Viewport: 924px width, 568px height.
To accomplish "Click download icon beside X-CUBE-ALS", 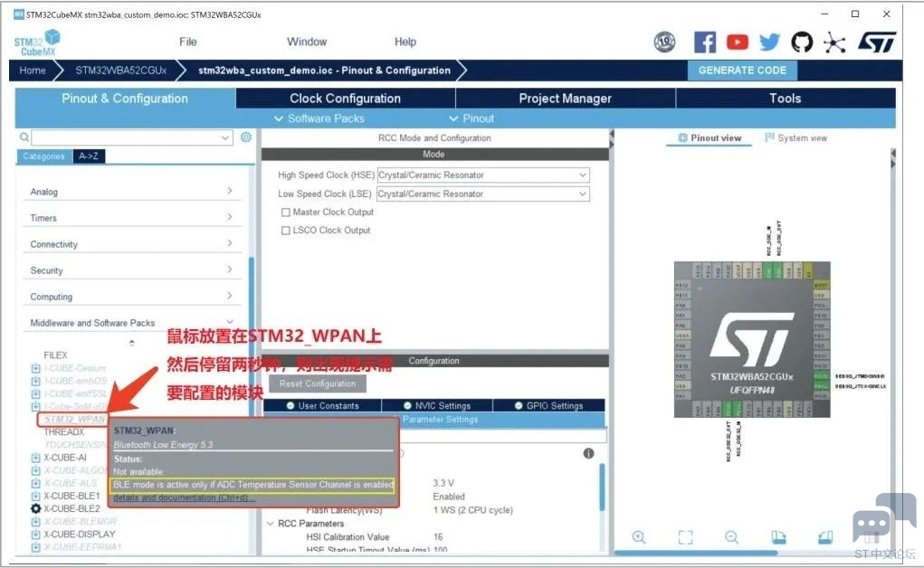I will [35, 483].
